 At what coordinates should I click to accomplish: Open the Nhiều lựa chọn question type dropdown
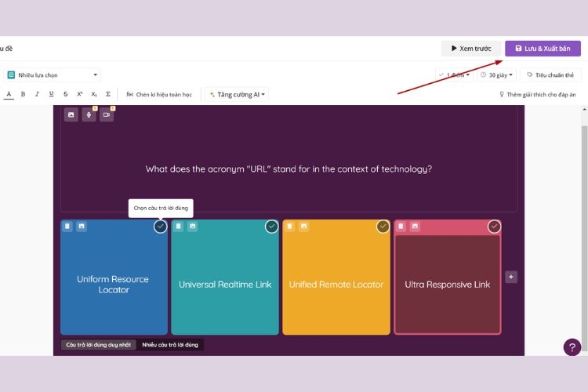point(53,75)
